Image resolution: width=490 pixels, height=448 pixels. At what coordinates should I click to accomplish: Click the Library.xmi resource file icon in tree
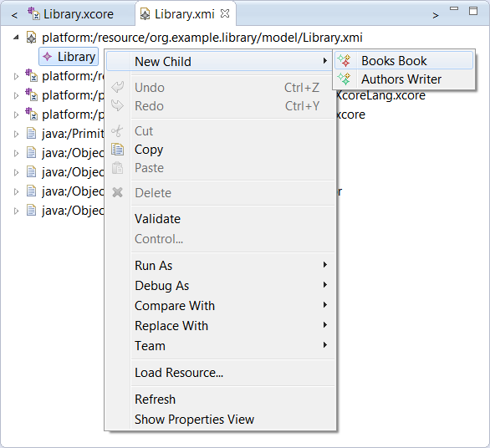tap(31, 38)
